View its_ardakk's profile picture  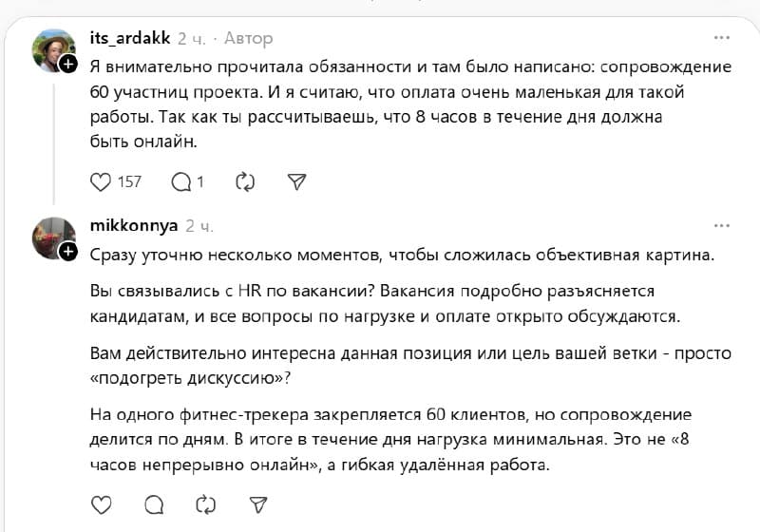pos(53,49)
